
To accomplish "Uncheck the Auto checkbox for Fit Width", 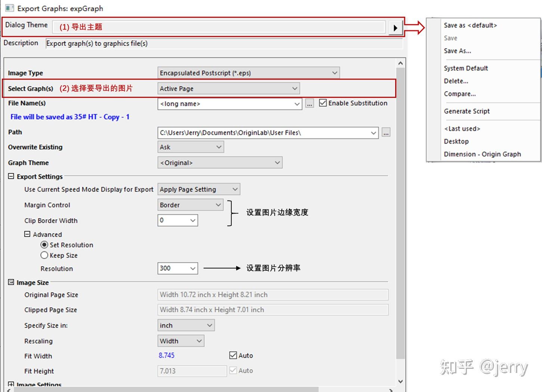I will [x=233, y=355].
